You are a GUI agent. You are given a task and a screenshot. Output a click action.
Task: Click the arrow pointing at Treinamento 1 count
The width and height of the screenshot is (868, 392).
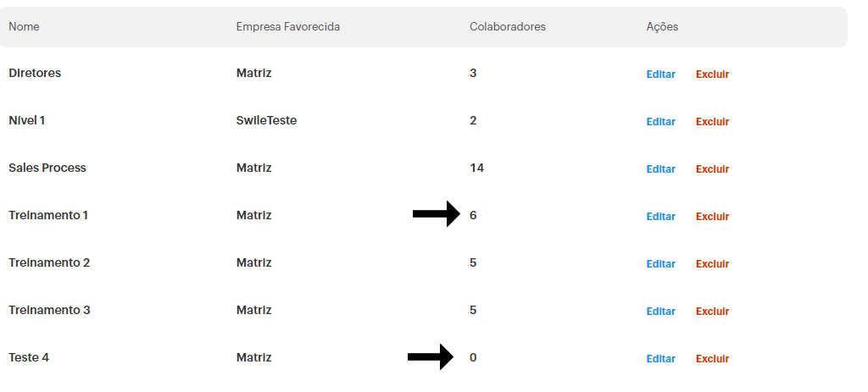tap(437, 214)
